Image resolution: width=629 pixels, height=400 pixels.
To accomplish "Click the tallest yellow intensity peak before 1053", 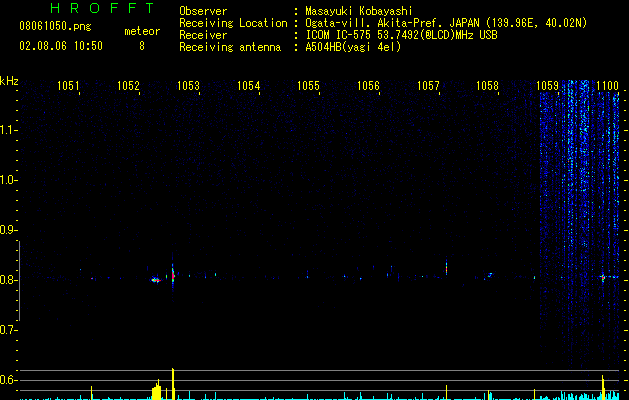I will [173, 384].
